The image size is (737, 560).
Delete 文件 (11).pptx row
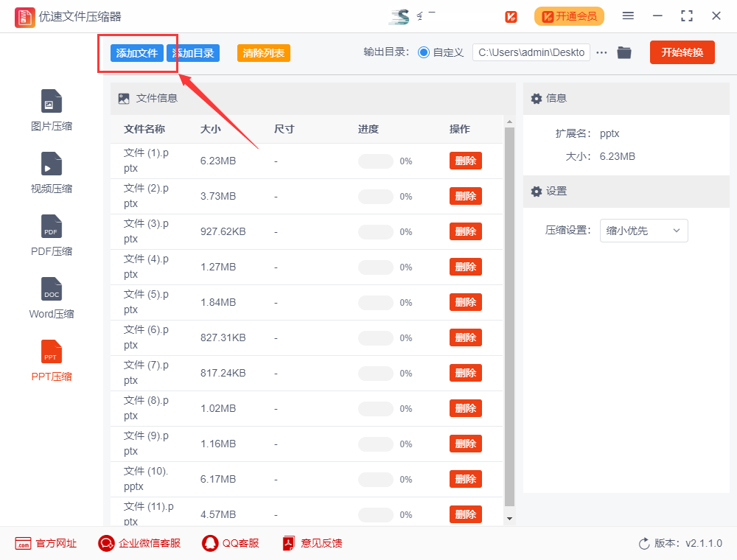click(466, 514)
